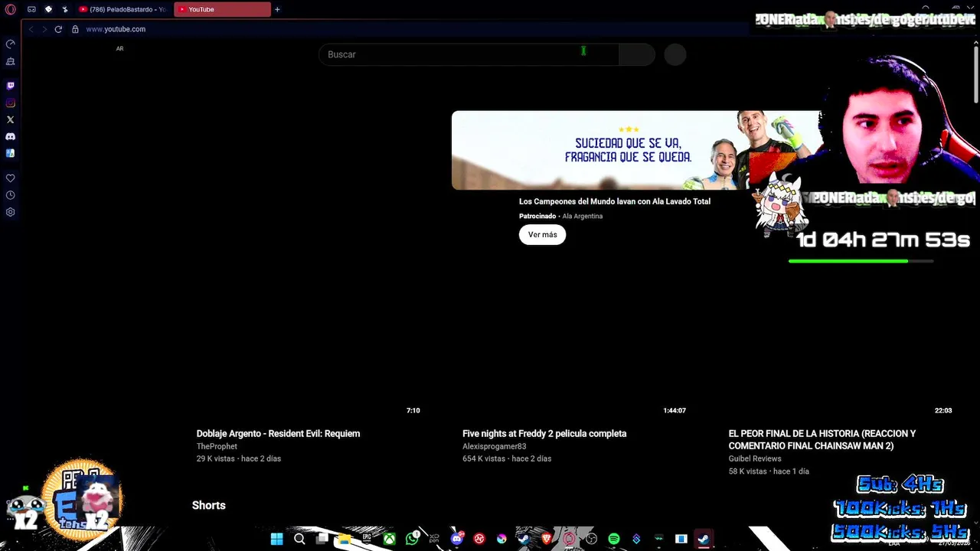Go back with the browser back arrow

click(x=31, y=29)
